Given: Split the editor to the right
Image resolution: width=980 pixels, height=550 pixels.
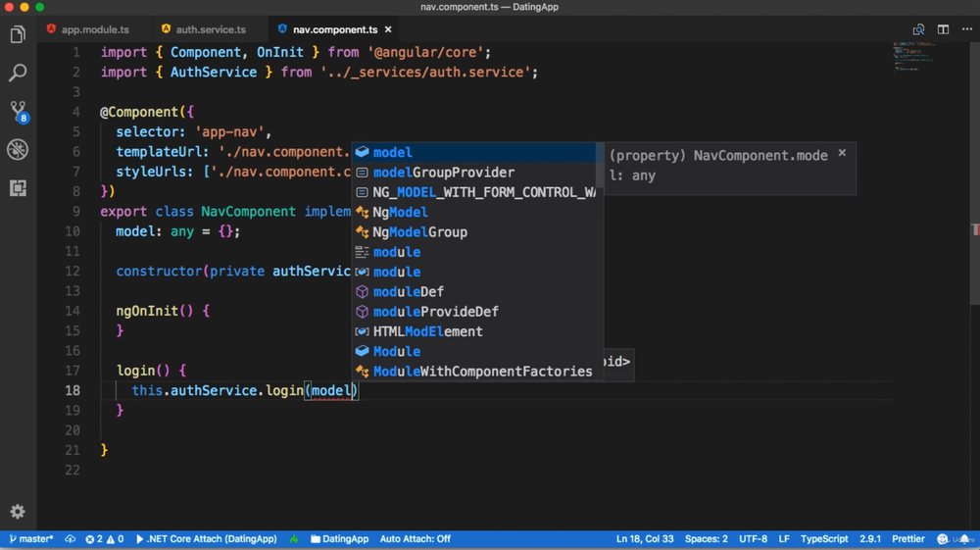Looking at the screenshot, I should (x=943, y=29).
